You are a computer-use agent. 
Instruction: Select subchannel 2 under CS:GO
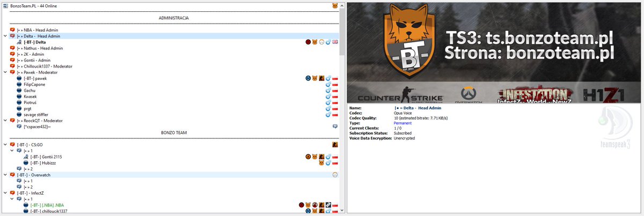coord(28,169)
